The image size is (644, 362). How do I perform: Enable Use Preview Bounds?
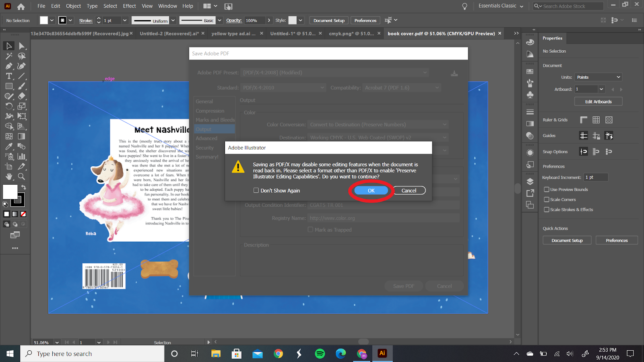click(x=547, y=189)
